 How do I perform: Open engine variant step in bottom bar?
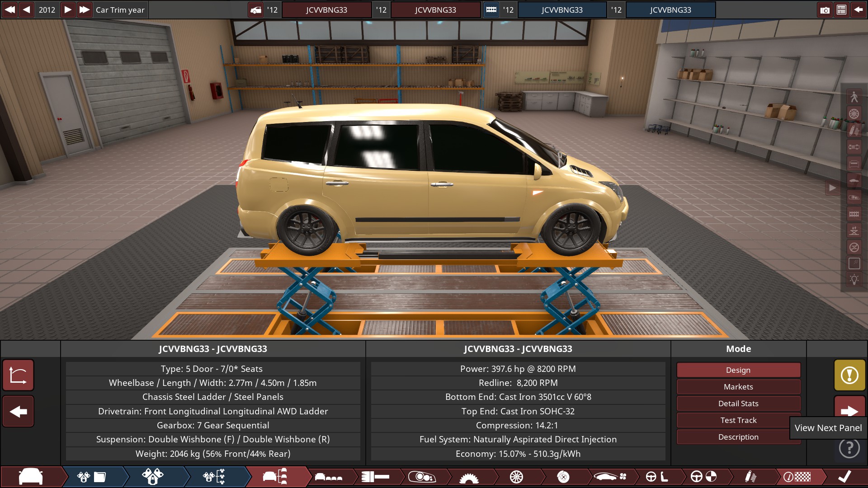153,477
